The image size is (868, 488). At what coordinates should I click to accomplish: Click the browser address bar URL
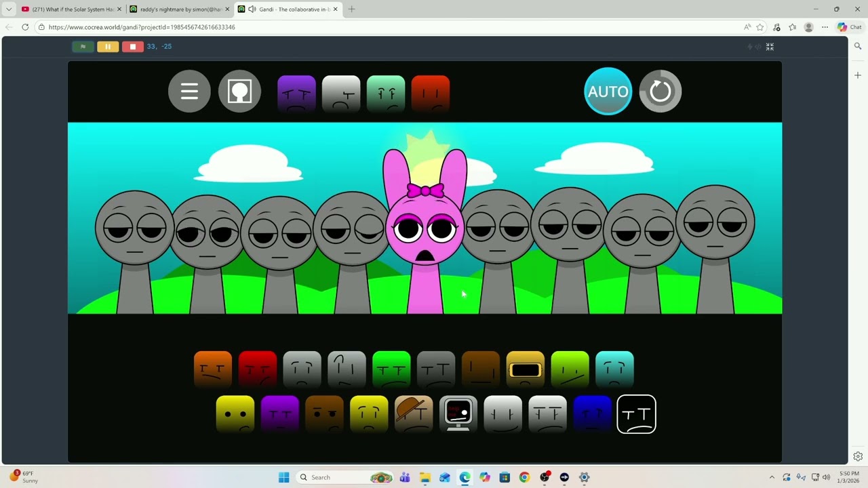tap(142, 27)
